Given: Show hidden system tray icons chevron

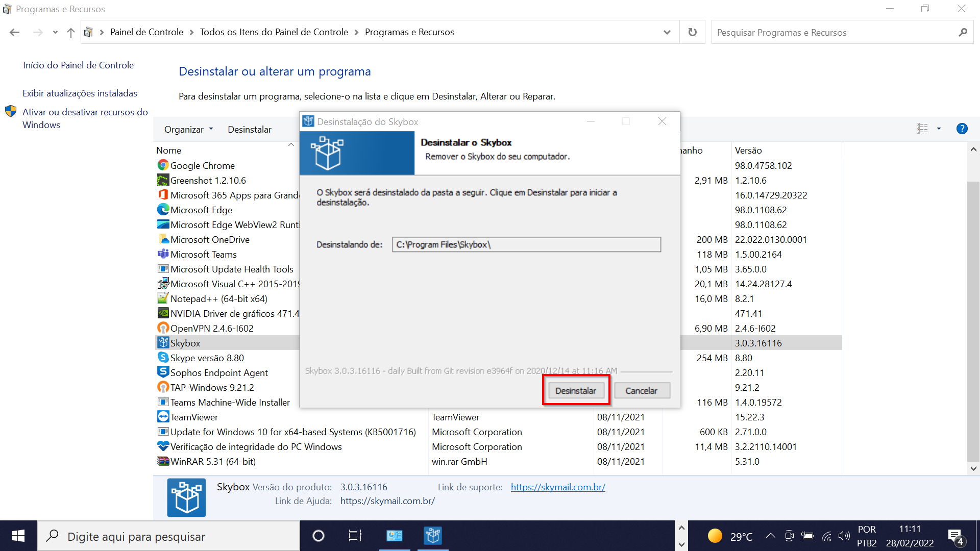Looking at the screenshot, I should tap(770, 536).
